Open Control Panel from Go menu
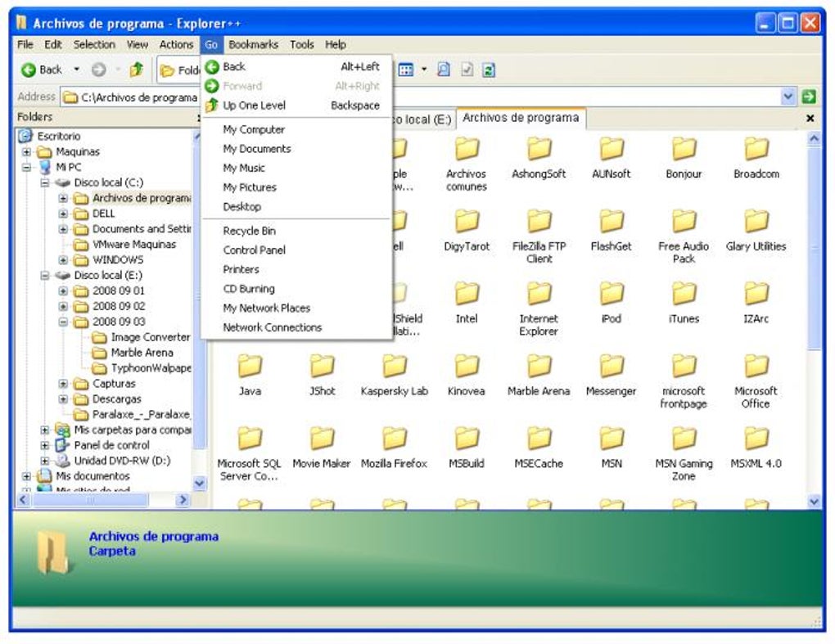The width and height of the screenshot is (835, 644). (296, 250)
